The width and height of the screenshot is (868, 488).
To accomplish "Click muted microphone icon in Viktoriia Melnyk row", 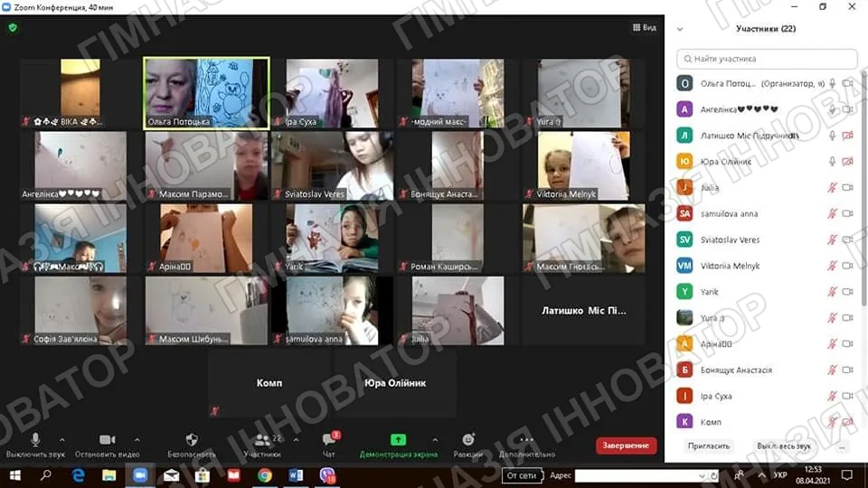I will 832,266.
